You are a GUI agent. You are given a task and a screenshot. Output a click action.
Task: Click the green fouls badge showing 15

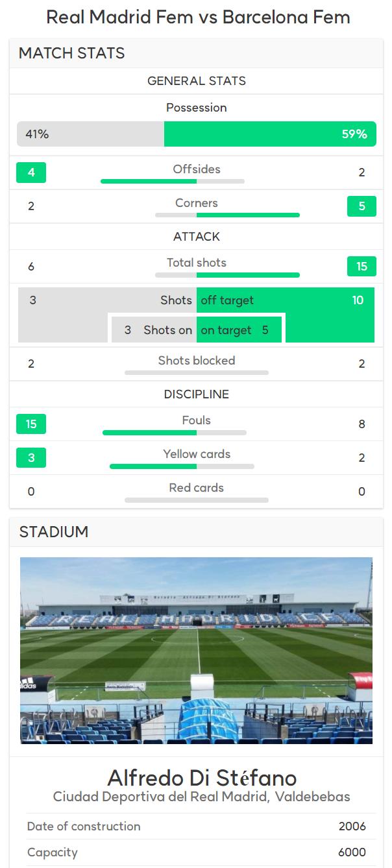(31, 424)
